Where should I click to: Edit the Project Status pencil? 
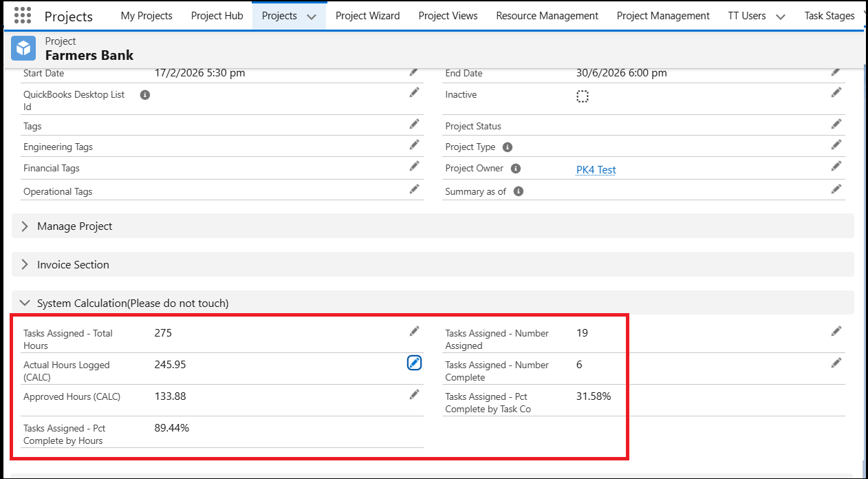tap(836, 124)
